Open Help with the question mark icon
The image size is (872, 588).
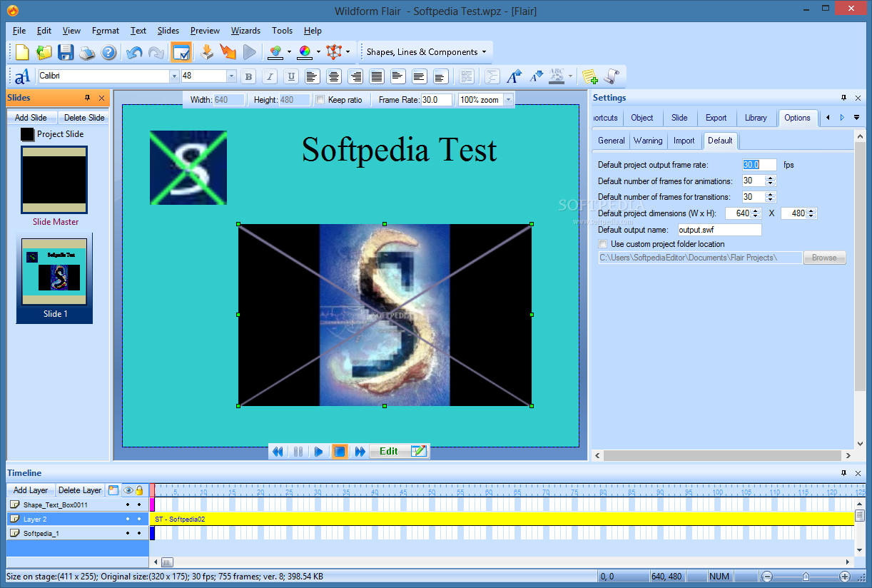108,52
